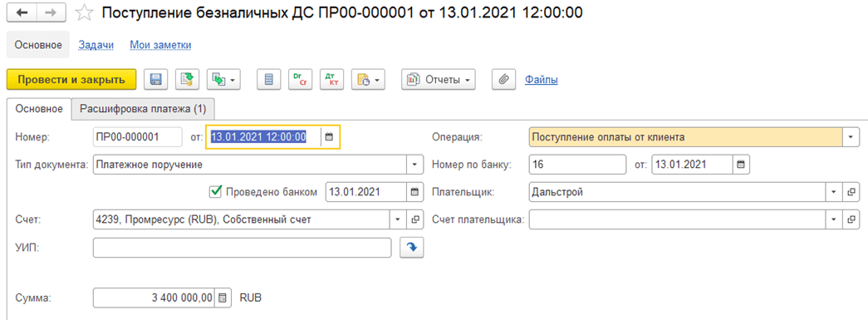Select the top Основное navigation item
The width and height of the screenshot is (868, 320).
pos(38,45)
